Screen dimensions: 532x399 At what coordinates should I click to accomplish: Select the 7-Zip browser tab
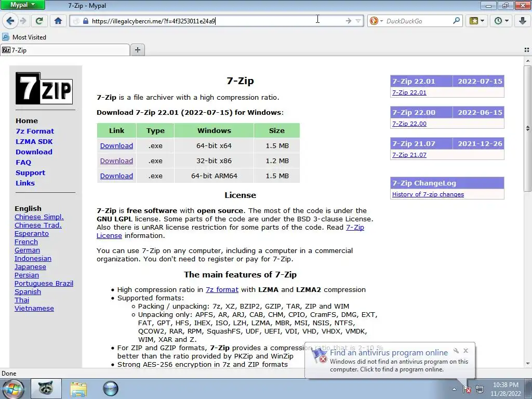coord(65,50)
